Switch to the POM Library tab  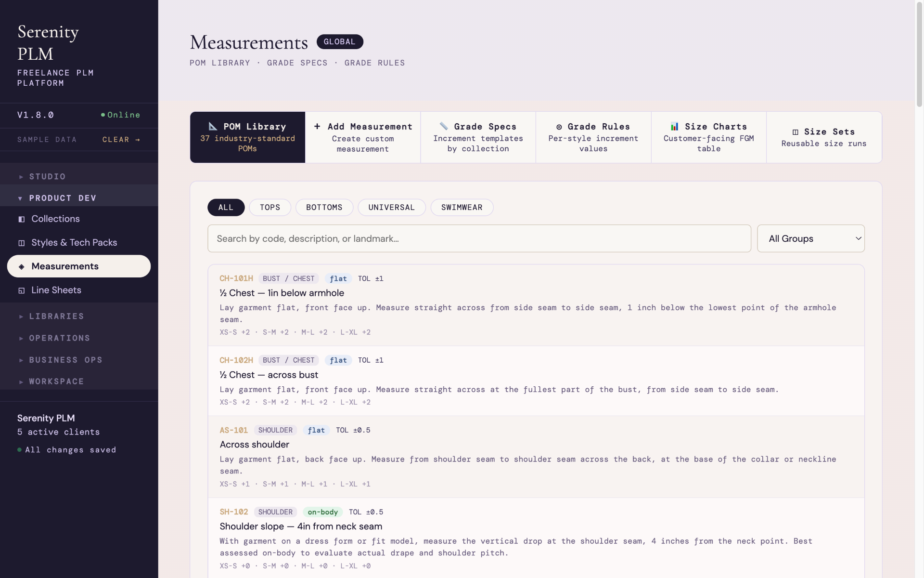(x=248, y=137)
